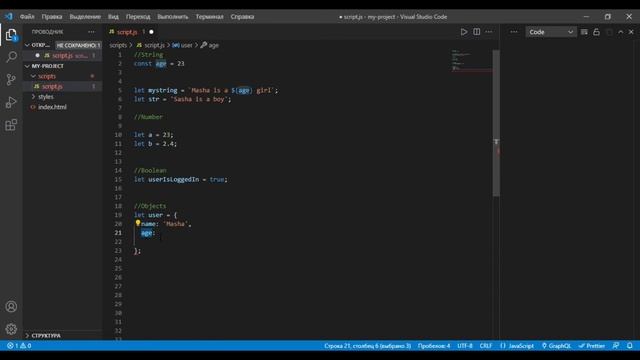Open the Manage gear icon
The width and height of the screenshot is (640, 360).
pos(11,329)
